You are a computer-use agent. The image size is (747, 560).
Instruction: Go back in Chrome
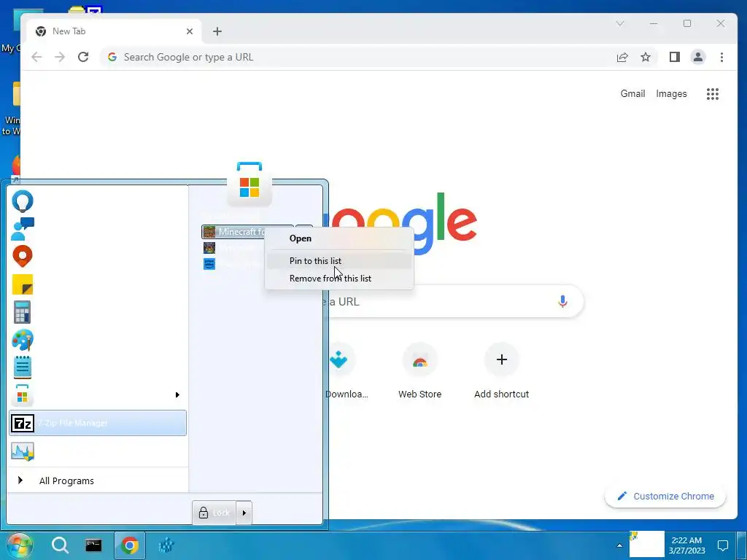pyautogui.click(x=36, y=57)
